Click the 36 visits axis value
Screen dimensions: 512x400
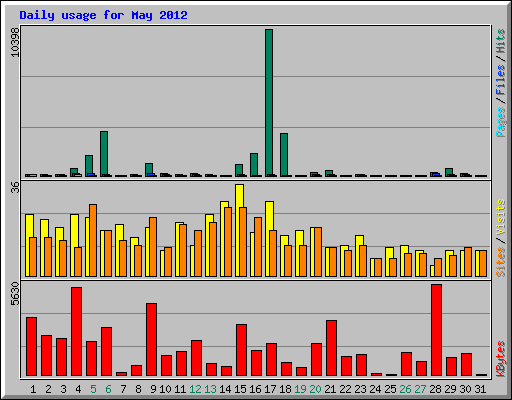[15, 187]
